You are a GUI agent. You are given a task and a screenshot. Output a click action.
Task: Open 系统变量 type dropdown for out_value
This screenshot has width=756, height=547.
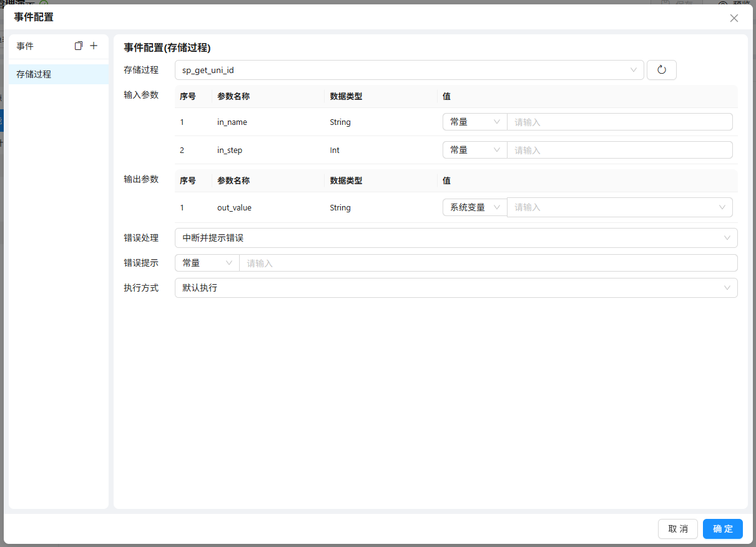pos(474,207)
